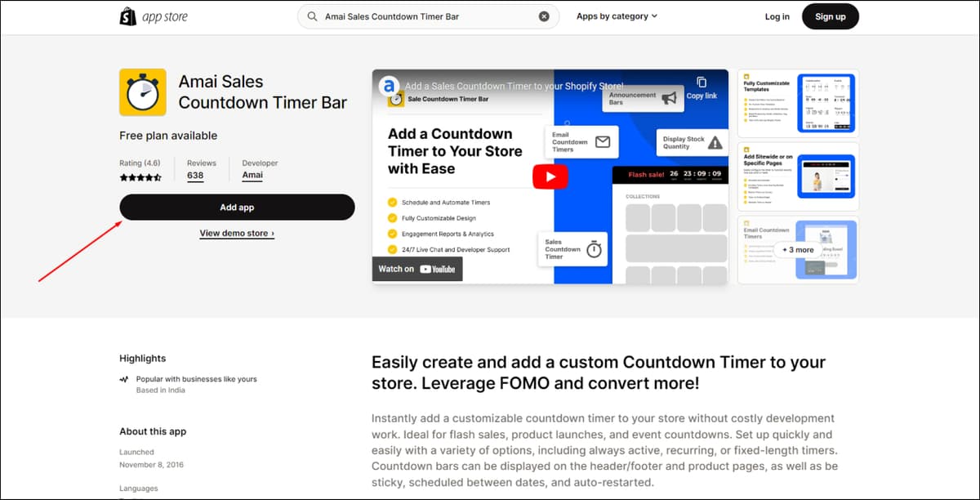Image resolution: width=980 pixels, height=500 pixels.
Task: Clear the search field with X icon
Action: [x=544, y=16]
